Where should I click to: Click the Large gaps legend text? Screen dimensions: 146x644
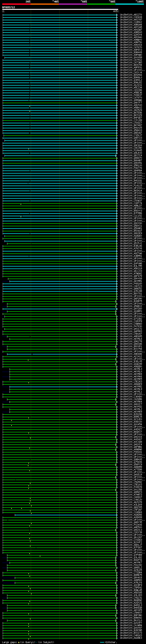tap(28, 642)
